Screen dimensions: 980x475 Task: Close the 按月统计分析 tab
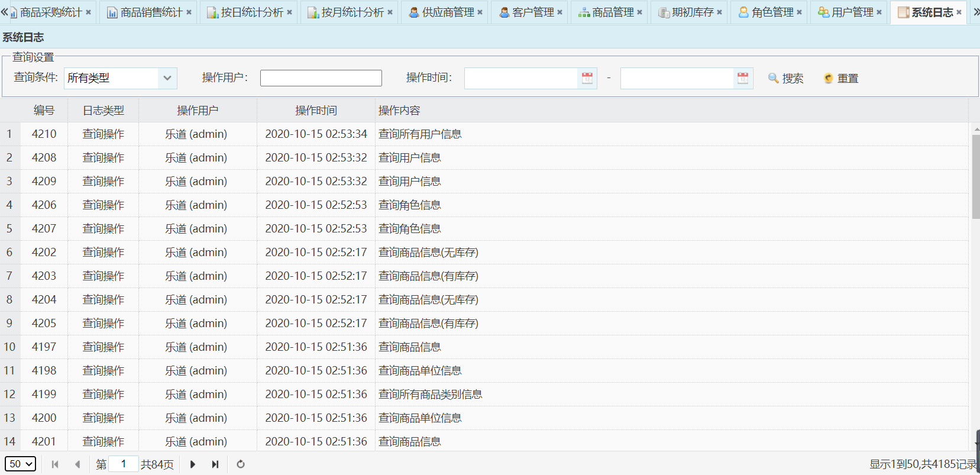(x=390, y=12)
